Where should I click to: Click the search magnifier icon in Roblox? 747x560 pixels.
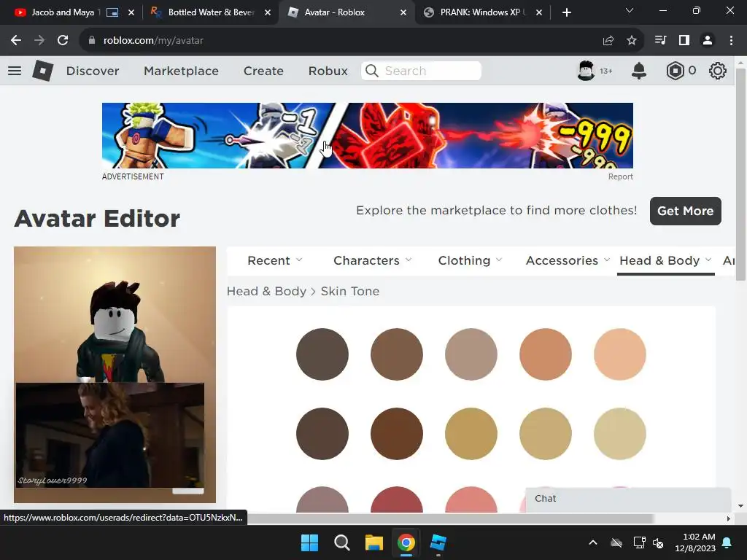[x=371, y=71]
